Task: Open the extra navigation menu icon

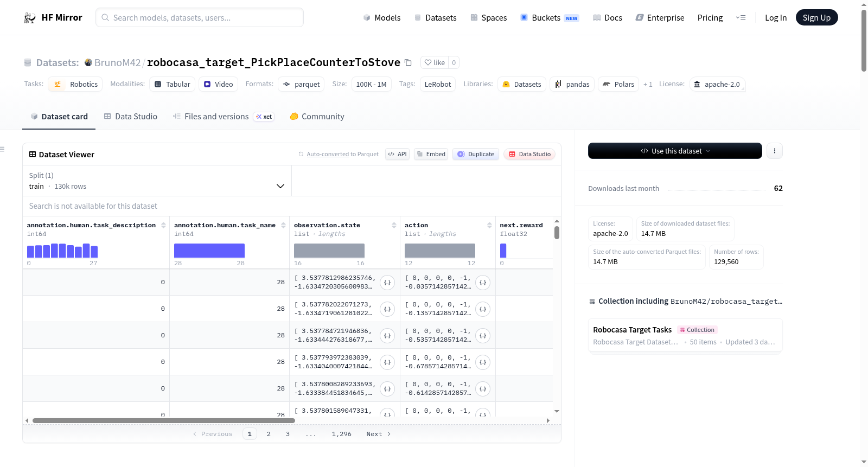Action: point(741,17)
